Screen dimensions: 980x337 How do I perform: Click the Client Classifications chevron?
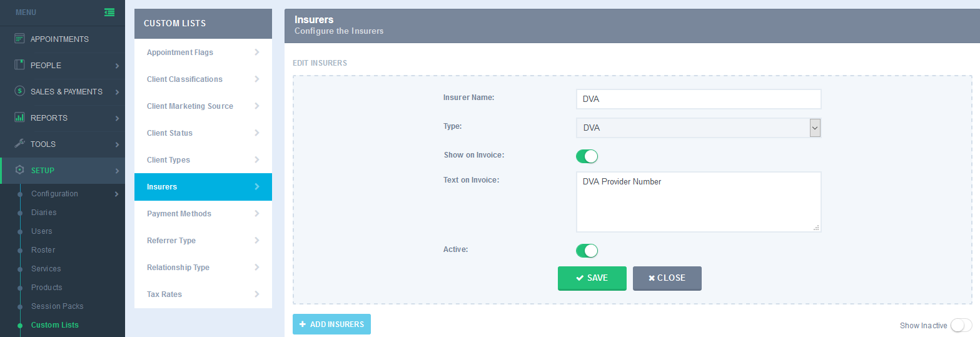tap(257, 79)
